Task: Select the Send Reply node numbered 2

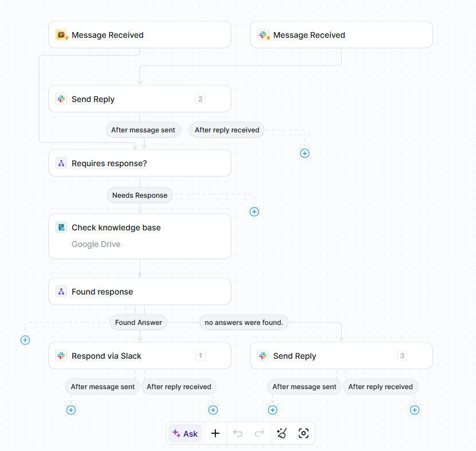Action: pos(140,99)
